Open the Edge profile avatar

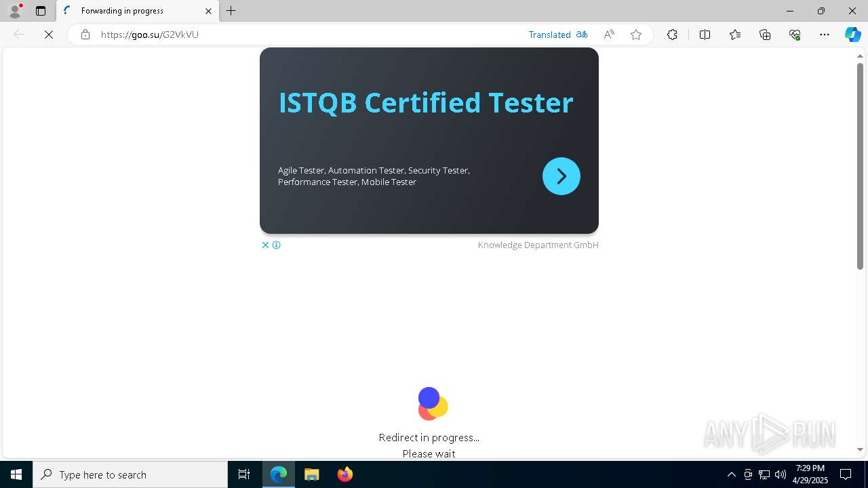point(15,11)
